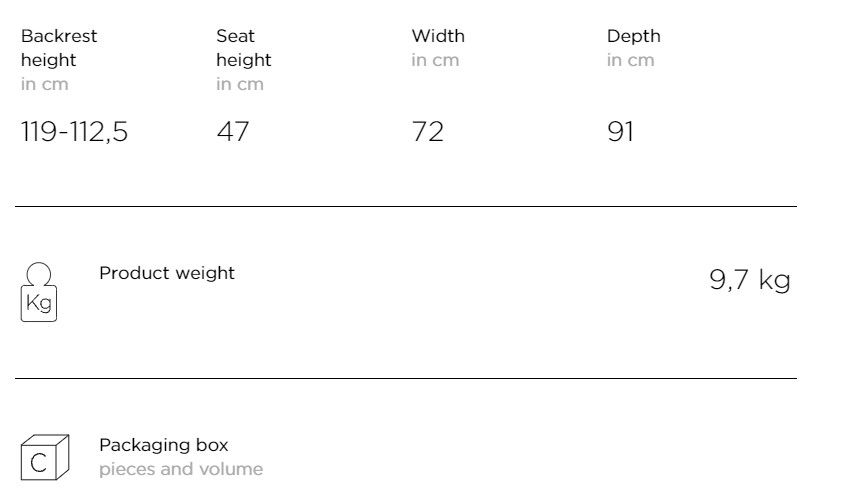
Task: Click the Kg weight icon
Action: click(39, 292)
